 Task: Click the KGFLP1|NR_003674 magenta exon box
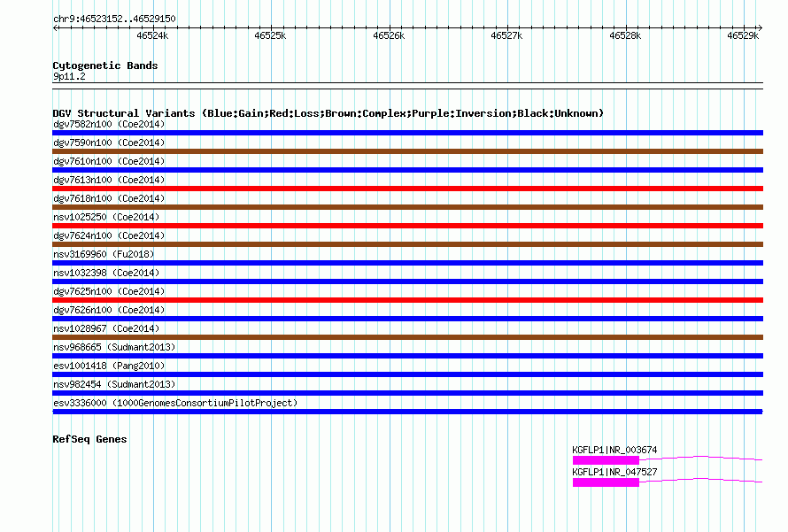coord(606,460)
